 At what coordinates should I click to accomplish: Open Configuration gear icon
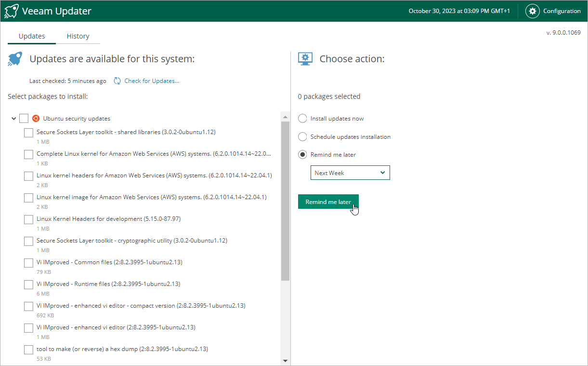click(532, 11)
